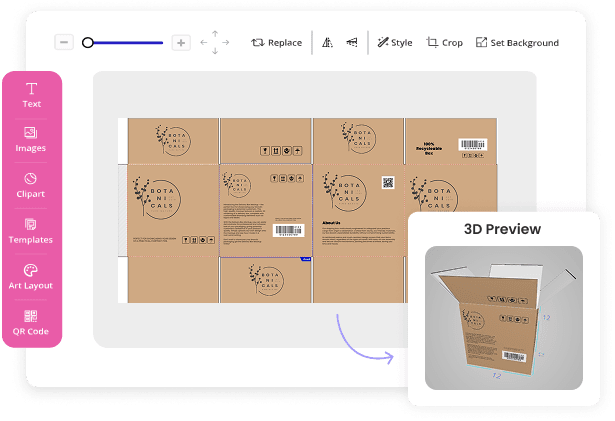Click the Crop tool
The width and height of the screenshot is (615, 421).
tap(444, 42)
